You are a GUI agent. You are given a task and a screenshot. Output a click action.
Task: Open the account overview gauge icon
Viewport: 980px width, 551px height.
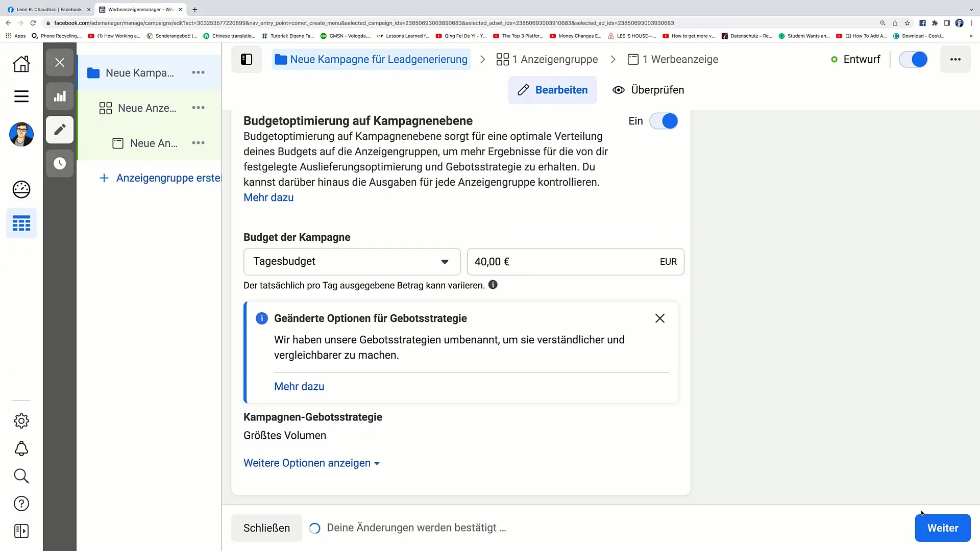tap(21, 189)
